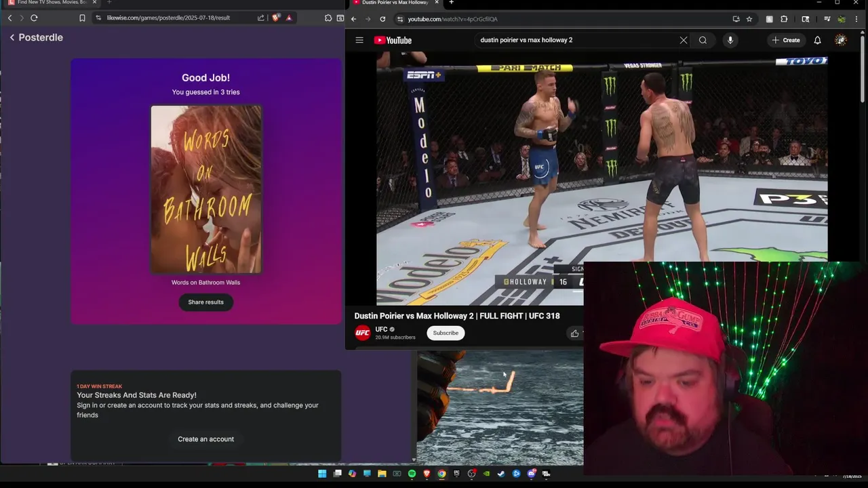Open Windows Start menu
Image resolution: width=868 pixels, height=488 pixels.
322,473
